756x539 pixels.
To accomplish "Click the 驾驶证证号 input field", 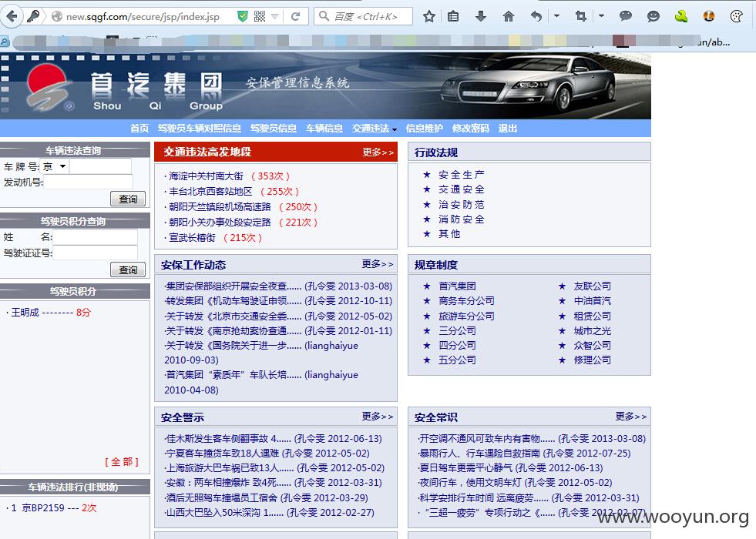I will point(95,253).
